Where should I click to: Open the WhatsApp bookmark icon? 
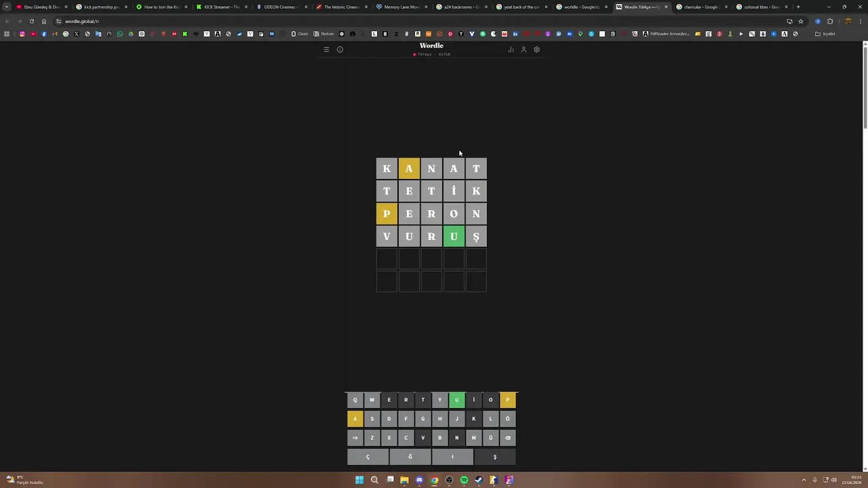click(x=119, y=34)
